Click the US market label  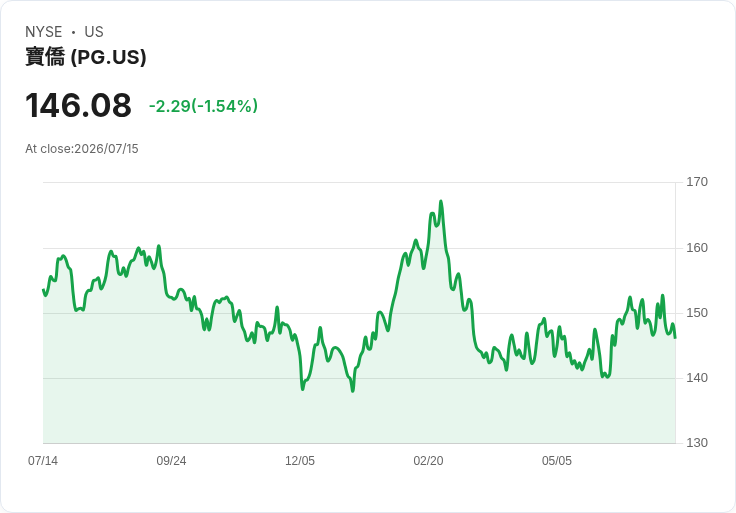[x=94, y=32]
